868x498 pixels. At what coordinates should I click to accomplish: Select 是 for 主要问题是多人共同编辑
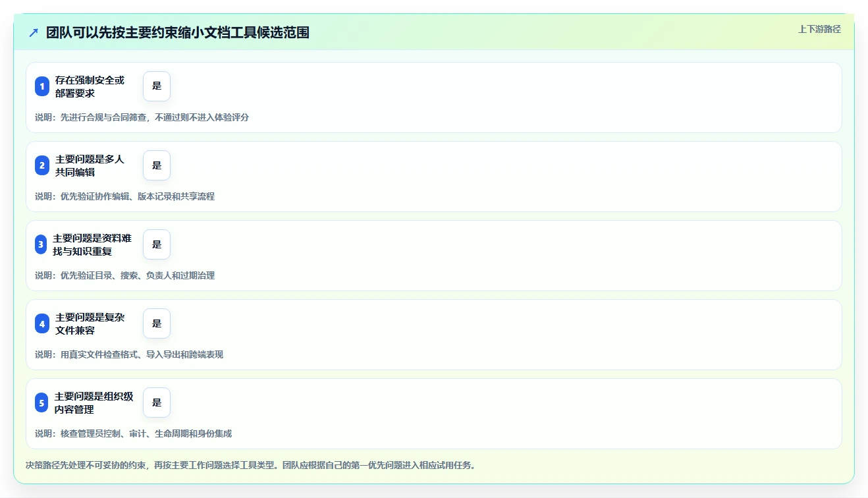[x=157, y=165]
